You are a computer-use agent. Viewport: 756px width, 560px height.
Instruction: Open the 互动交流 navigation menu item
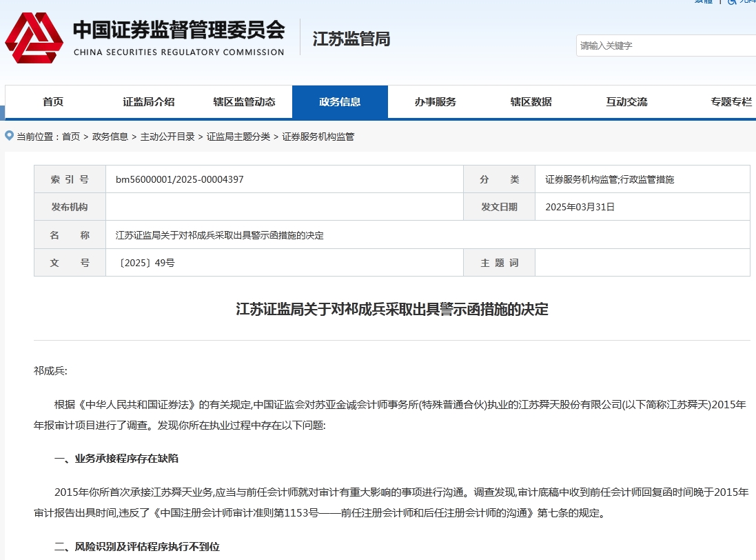click(x=626, y=101)
